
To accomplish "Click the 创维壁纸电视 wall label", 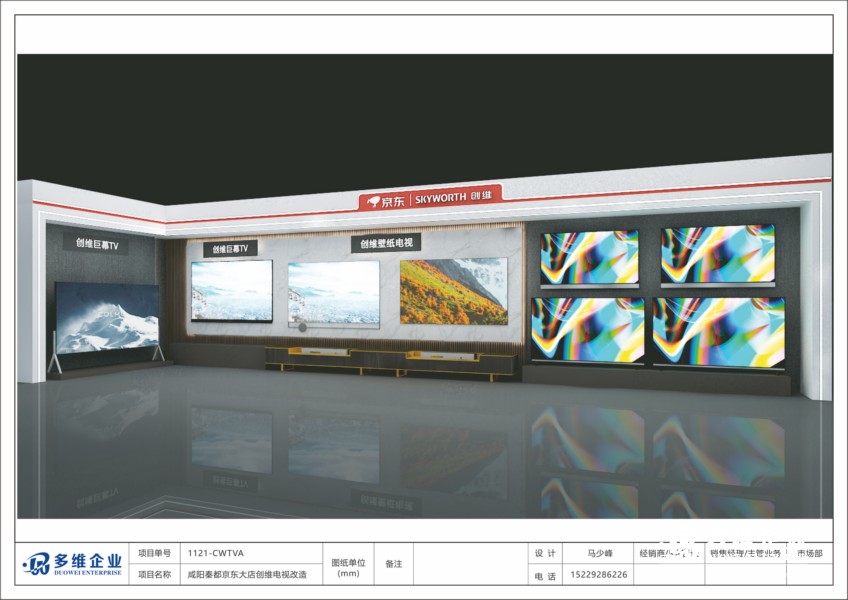I will click(x=386, y=243).
